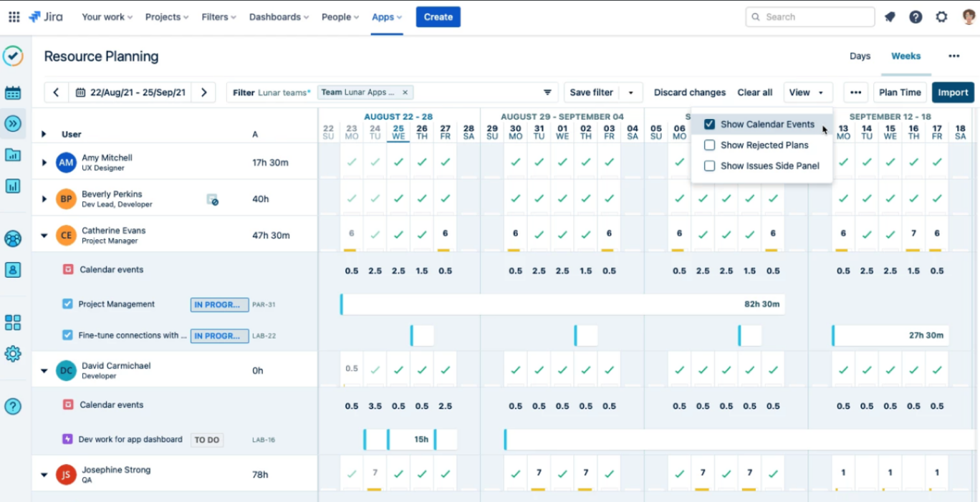
Task: Enable the Show Rejected Plans checkbox
Action: 709,145
